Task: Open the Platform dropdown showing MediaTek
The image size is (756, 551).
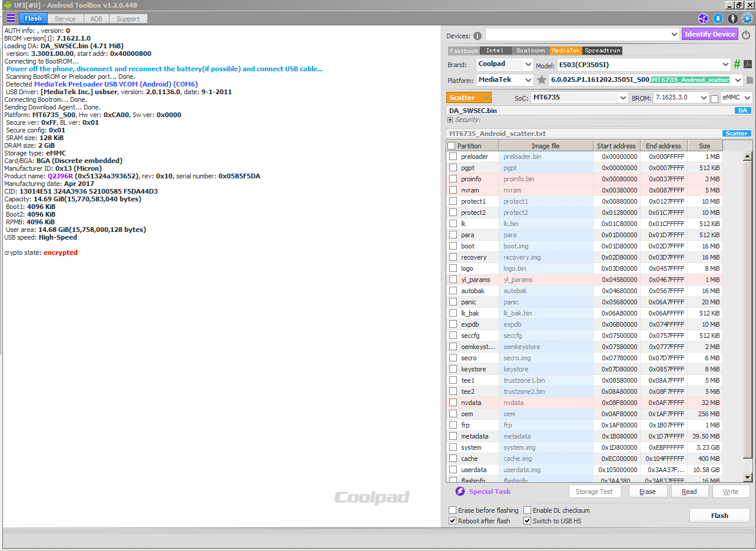Action: click(505, 79)
